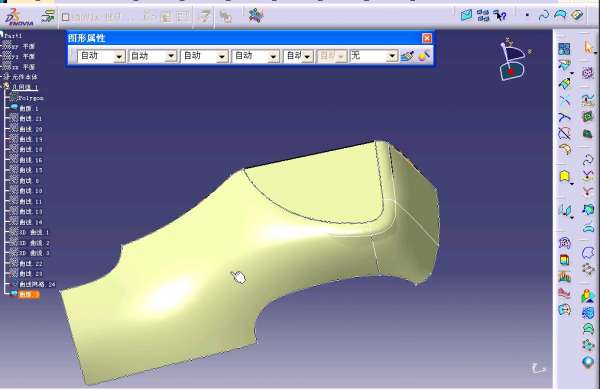Click the yellow surface icon in right toolbar
This screenshot has width=600, height=389.
coord(564,176)
